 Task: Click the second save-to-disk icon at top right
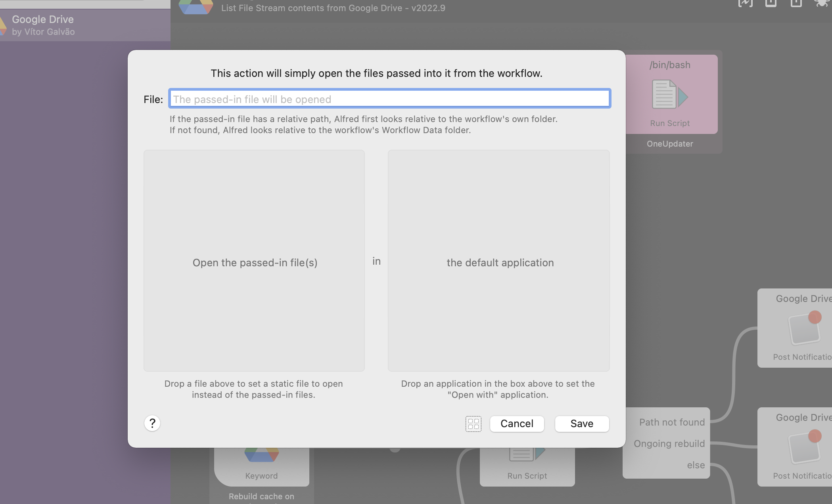coord(797,3)
